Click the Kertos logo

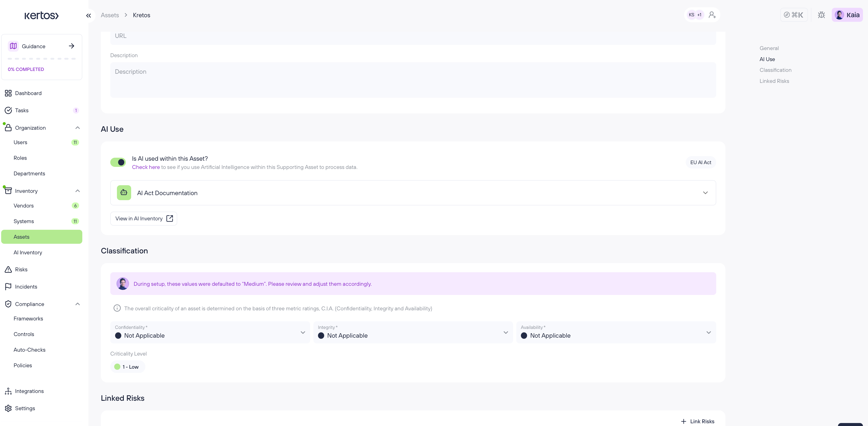41,16
